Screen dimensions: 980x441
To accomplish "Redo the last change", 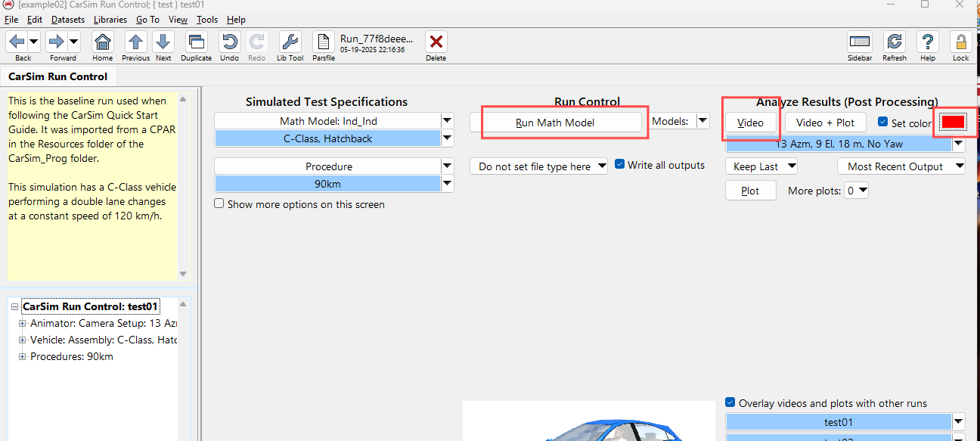I will point(257,42).
